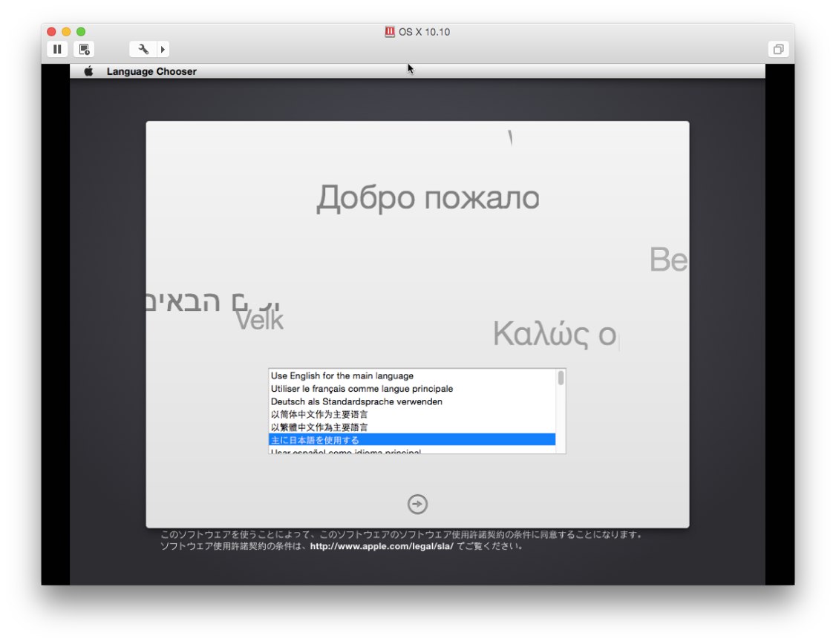Continue with the arrow button

pos(417,504)
